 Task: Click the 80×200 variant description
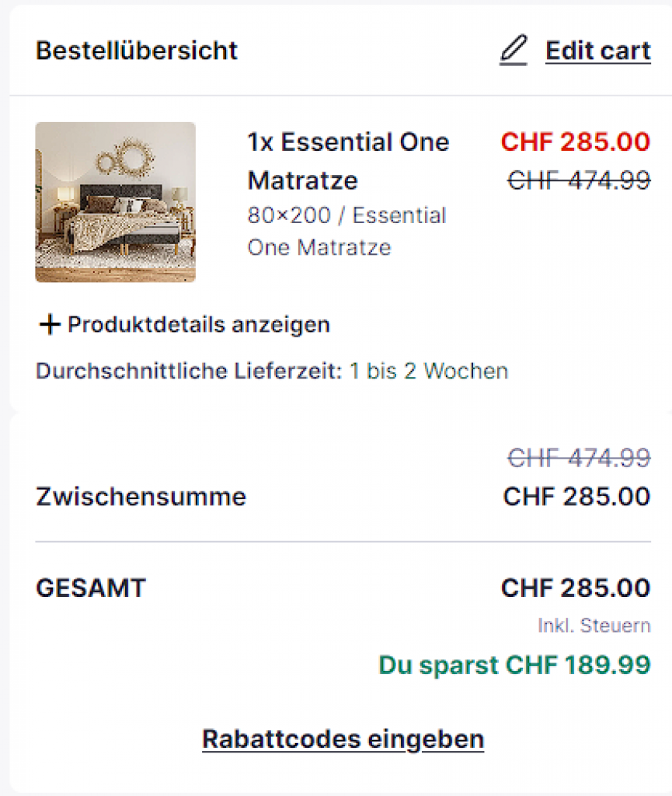point(346,231)
